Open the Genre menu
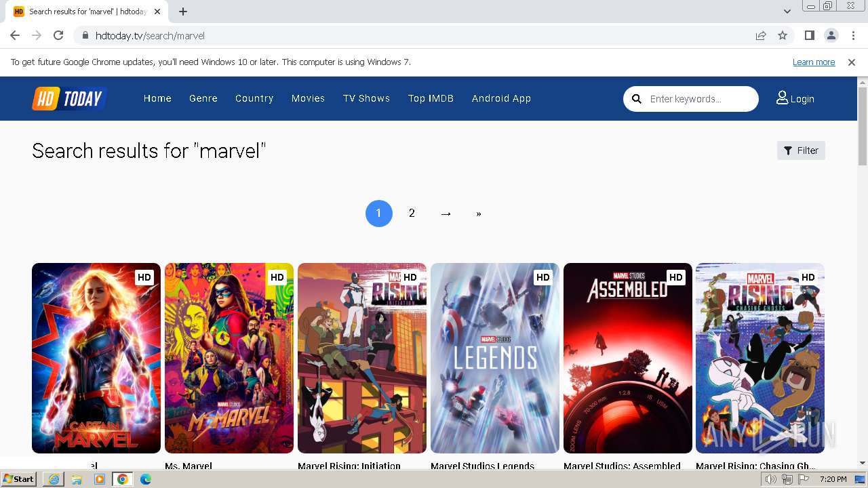 coord(203,98)
